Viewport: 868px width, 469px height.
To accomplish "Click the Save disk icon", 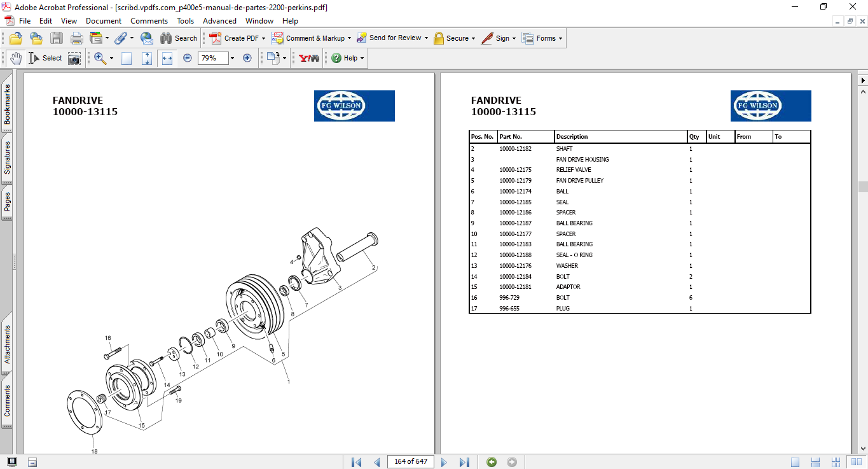I will click(57, 38).
